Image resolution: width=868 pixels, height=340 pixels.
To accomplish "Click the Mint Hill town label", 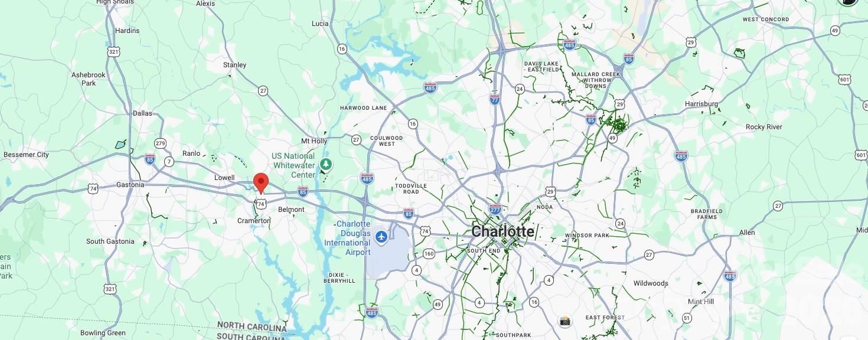I will 701,302.
